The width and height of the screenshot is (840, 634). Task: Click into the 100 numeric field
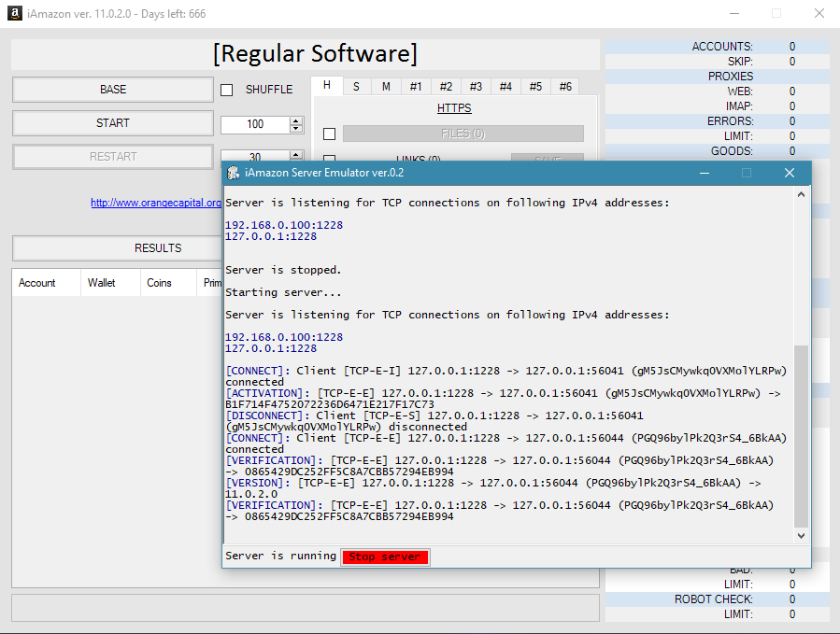[x=255, y=124]
